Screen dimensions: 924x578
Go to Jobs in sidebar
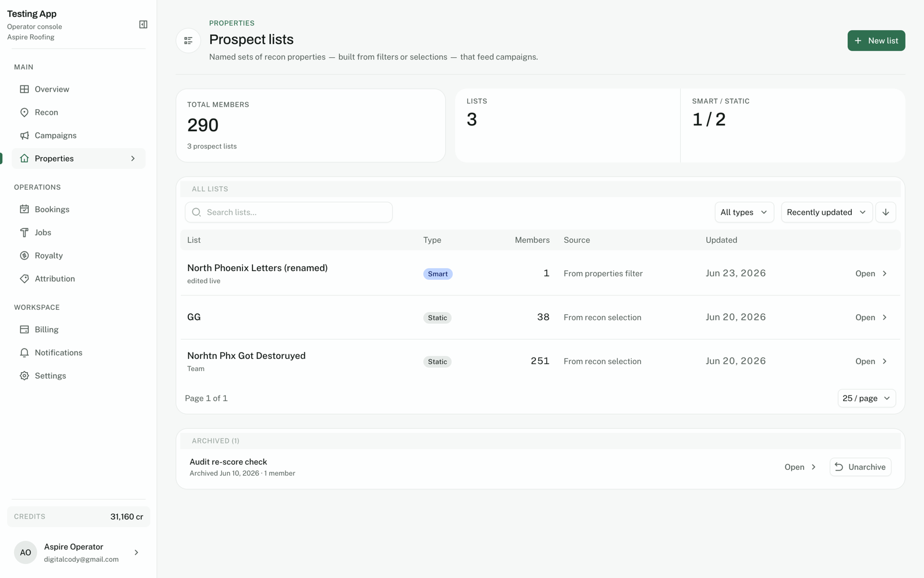pyautogui.click(x=79, y=232)
